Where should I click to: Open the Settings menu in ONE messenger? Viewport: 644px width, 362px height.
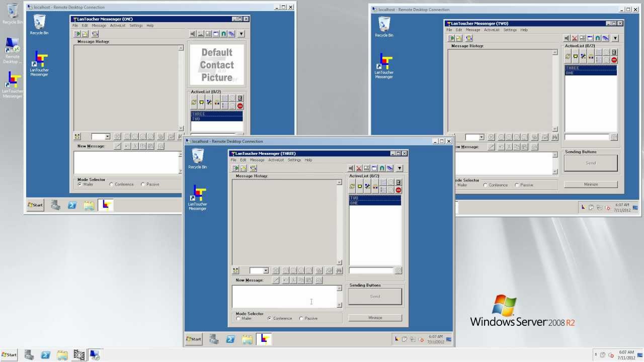click(x=136, y=26)
